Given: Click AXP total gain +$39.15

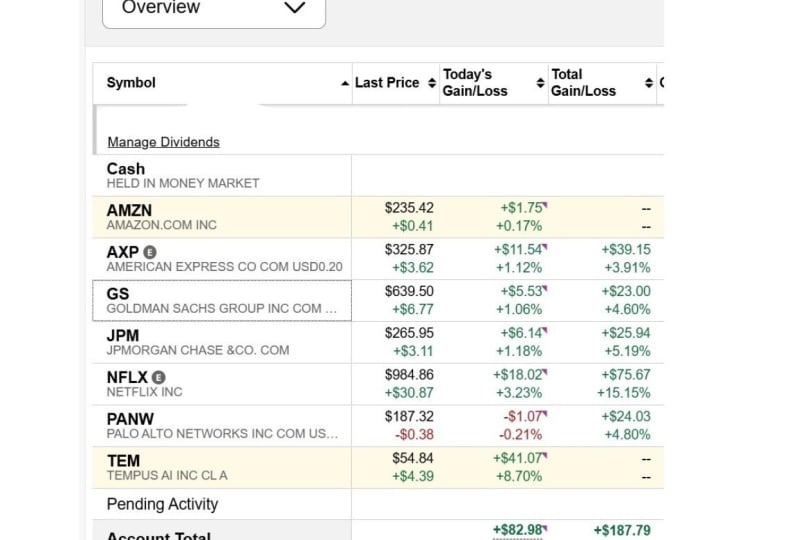Looking at the screenshot, I should click(x=626, y=250).
